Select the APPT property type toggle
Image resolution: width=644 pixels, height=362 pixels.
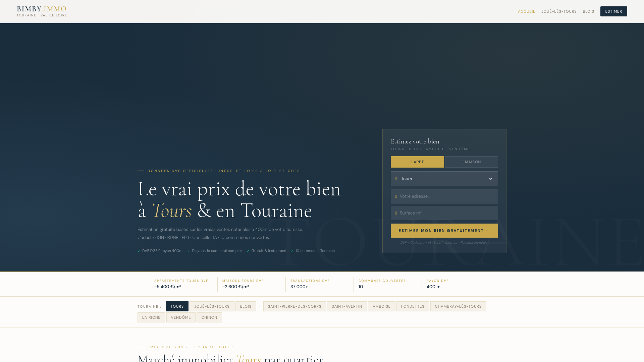click(417, 162)
